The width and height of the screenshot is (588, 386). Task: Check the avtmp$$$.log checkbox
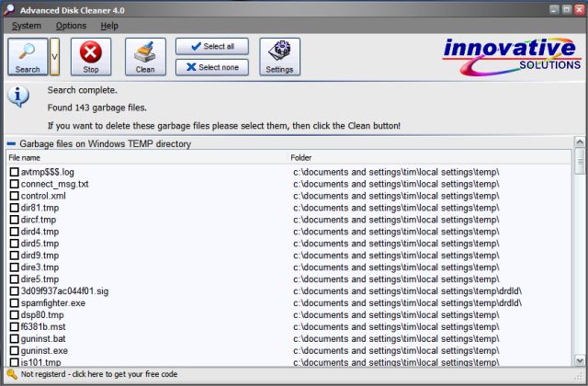coord(15,172)
